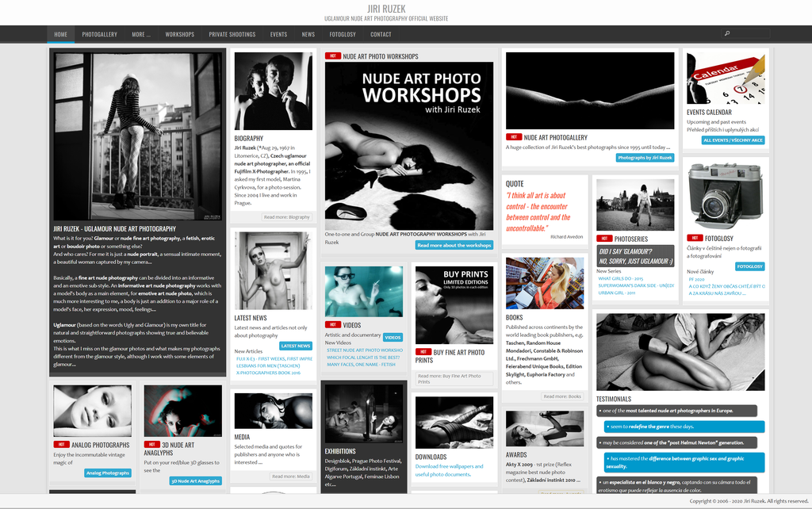Click the Latest News button
812x509 pixels.
(296, 346)
